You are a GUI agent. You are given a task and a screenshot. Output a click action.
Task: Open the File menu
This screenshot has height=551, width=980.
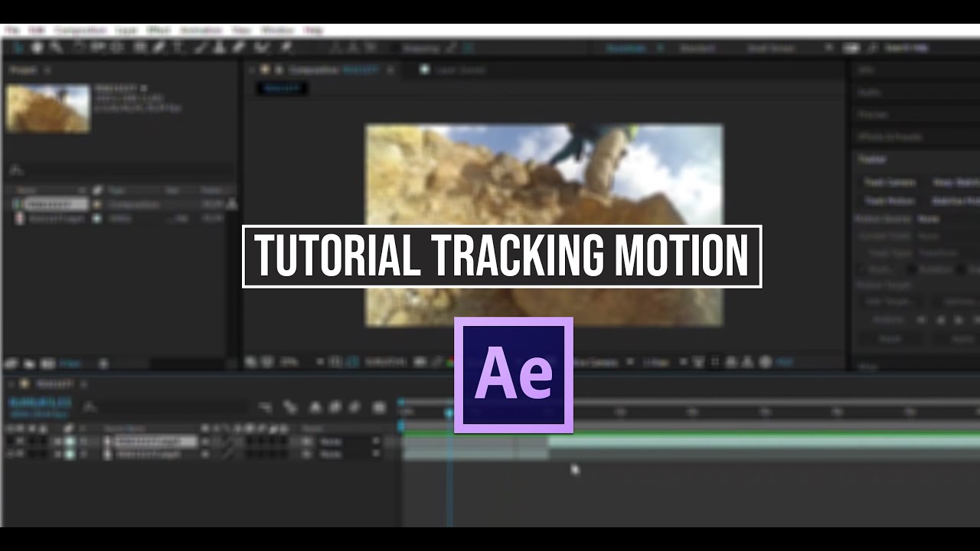11,30
